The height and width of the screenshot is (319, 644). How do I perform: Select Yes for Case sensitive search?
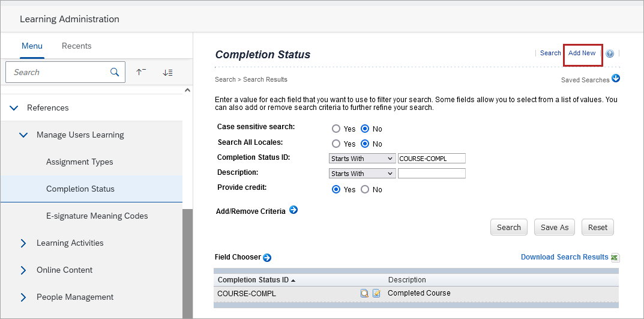[336, 129]
